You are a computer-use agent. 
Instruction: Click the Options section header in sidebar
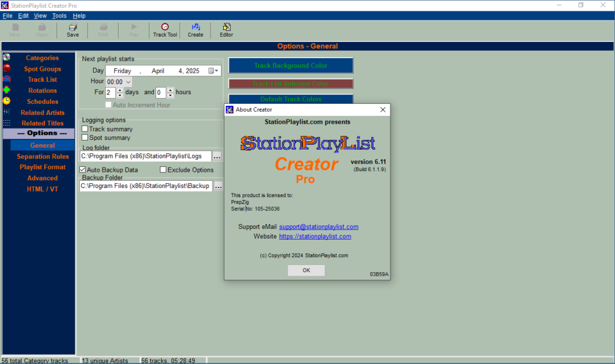pos(38,133)
